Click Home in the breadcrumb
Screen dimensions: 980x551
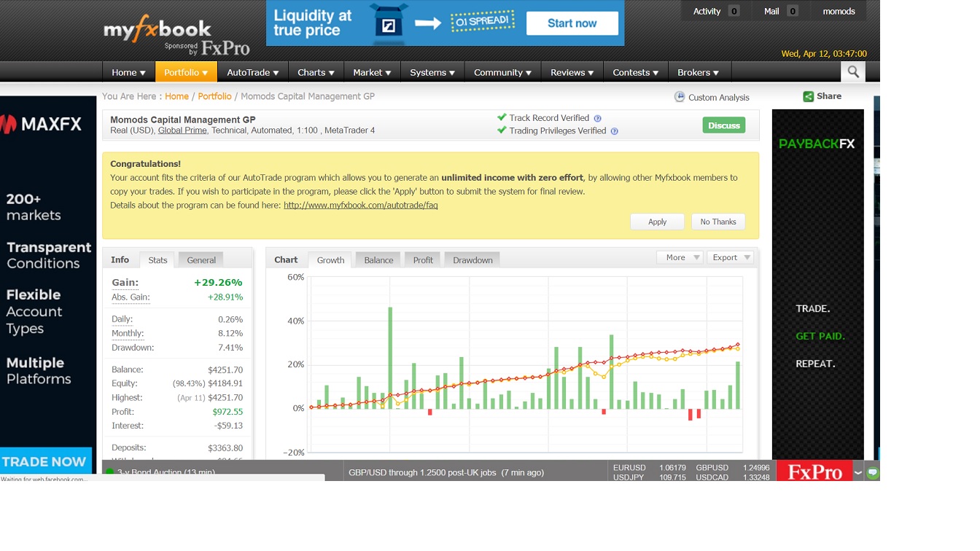pos(176,96)
